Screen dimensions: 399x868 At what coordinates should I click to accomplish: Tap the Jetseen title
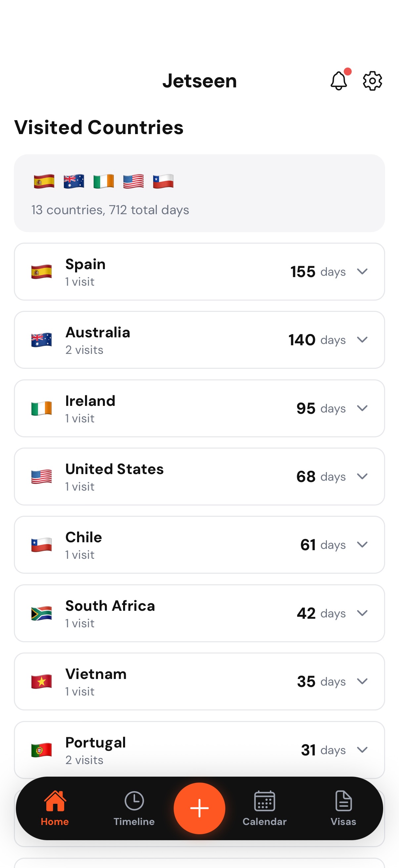pos(200,81)
